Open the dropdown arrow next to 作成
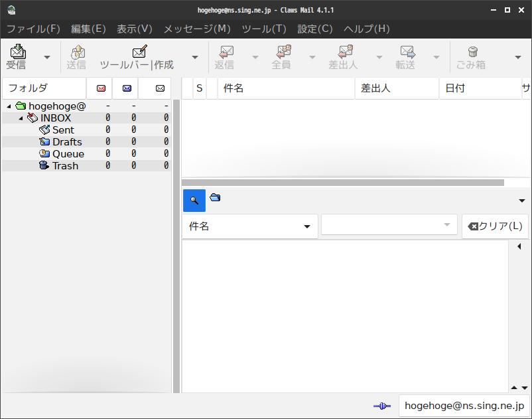This screenshot has width=532, height=419. tap(195, 57)
